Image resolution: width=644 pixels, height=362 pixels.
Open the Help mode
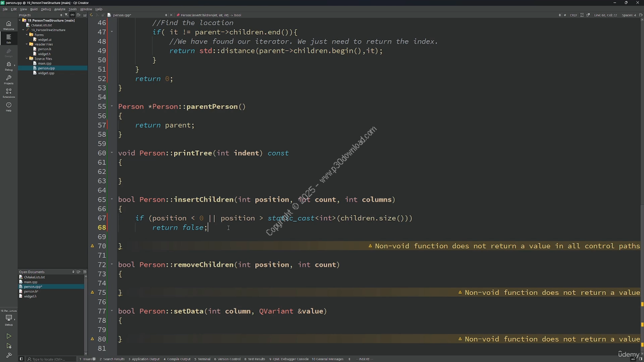(x=9, y=107)
